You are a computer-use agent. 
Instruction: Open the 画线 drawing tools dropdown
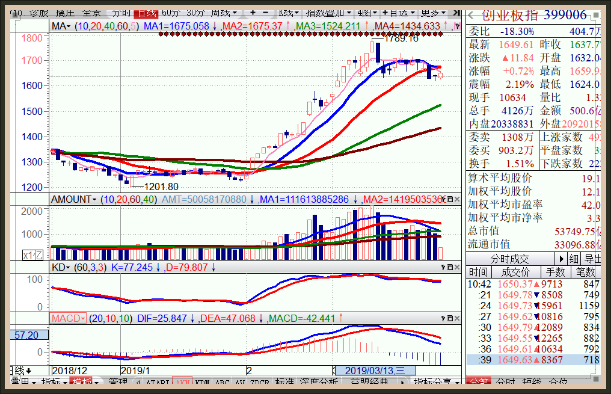tap(288, 14)
